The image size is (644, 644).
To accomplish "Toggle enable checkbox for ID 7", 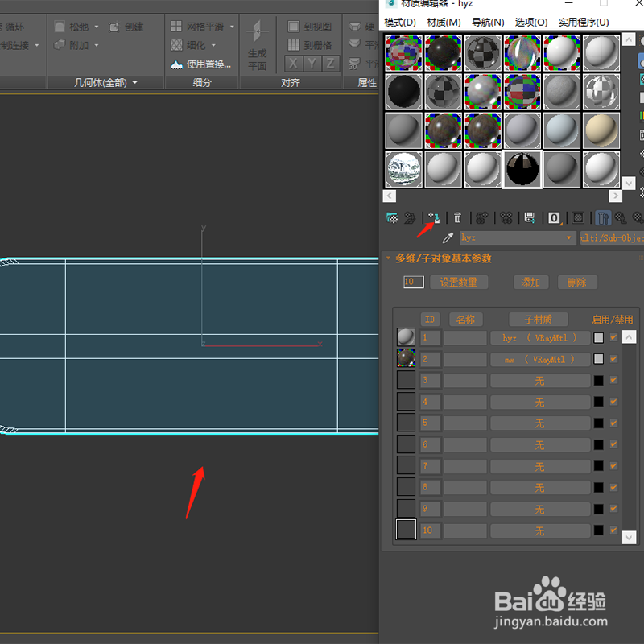I will coord(613,466).
